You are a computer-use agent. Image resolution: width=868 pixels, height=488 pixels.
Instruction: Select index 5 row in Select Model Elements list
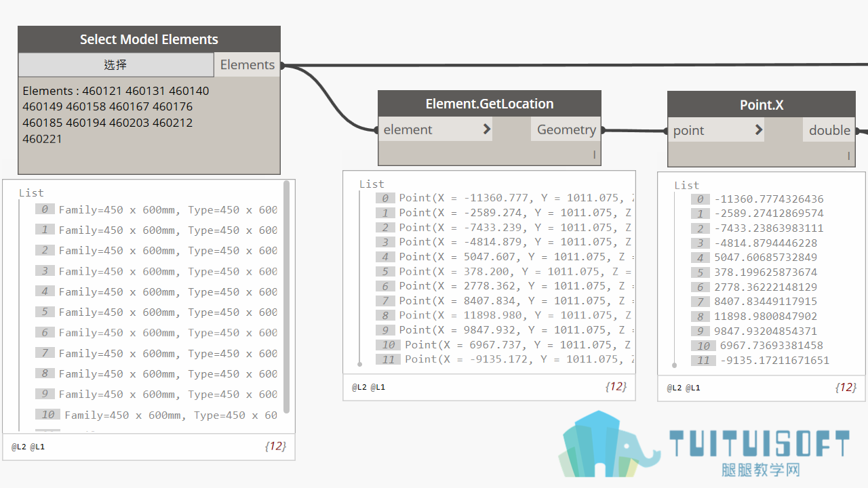(x=156, y=312)
